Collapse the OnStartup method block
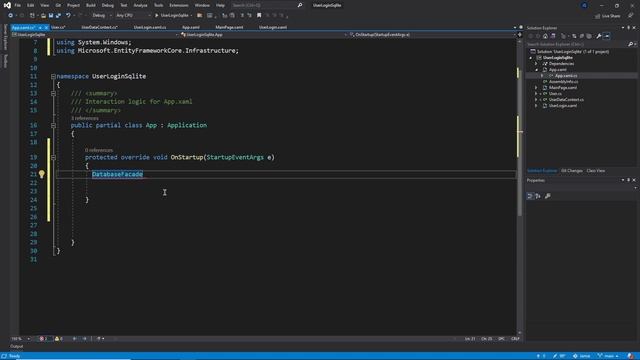The height and width of the screenshot is (360, 640). tap(53, 157)
